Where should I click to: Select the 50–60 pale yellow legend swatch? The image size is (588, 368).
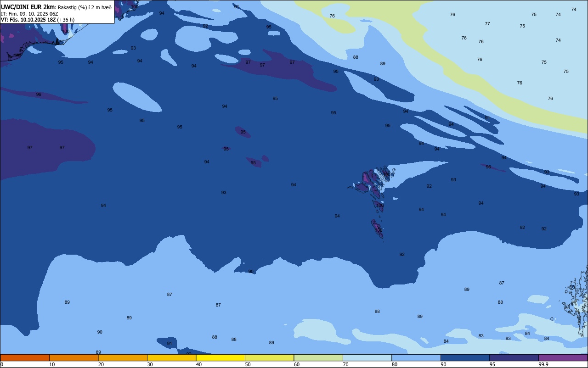pyautogui.click(x=269, y=357)
